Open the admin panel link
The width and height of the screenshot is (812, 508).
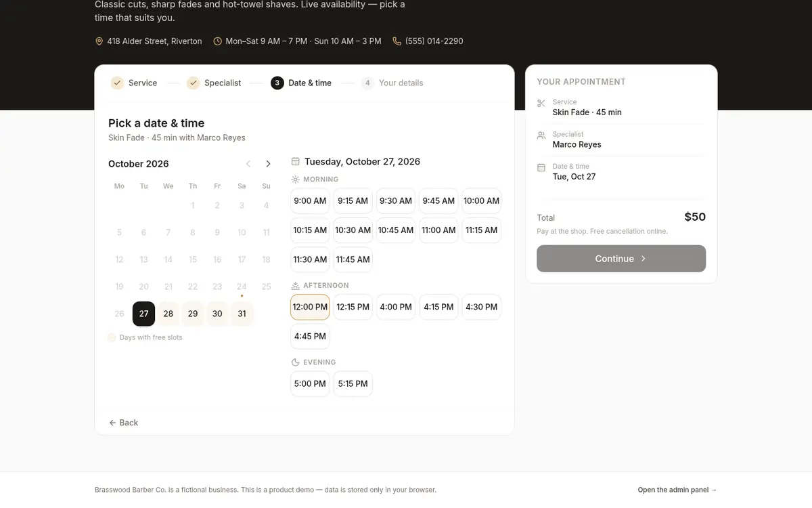tap(677, 490)
